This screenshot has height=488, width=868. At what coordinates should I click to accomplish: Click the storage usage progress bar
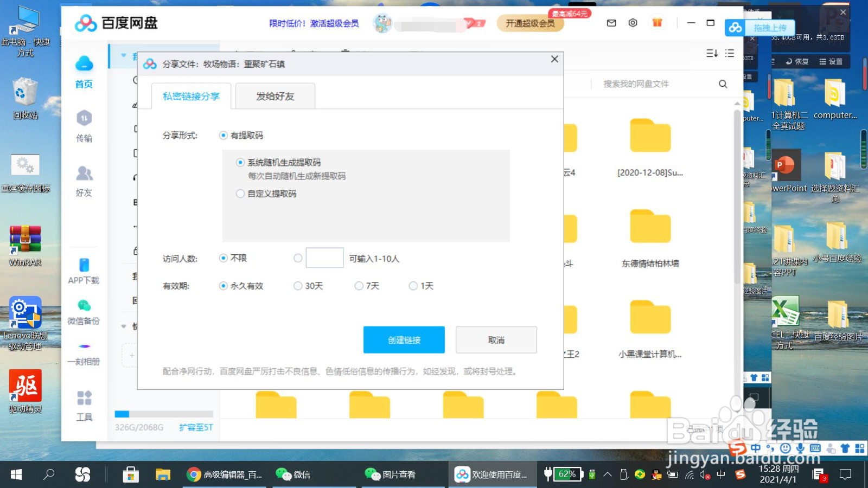pyautogui.click(x=163, y=414)
